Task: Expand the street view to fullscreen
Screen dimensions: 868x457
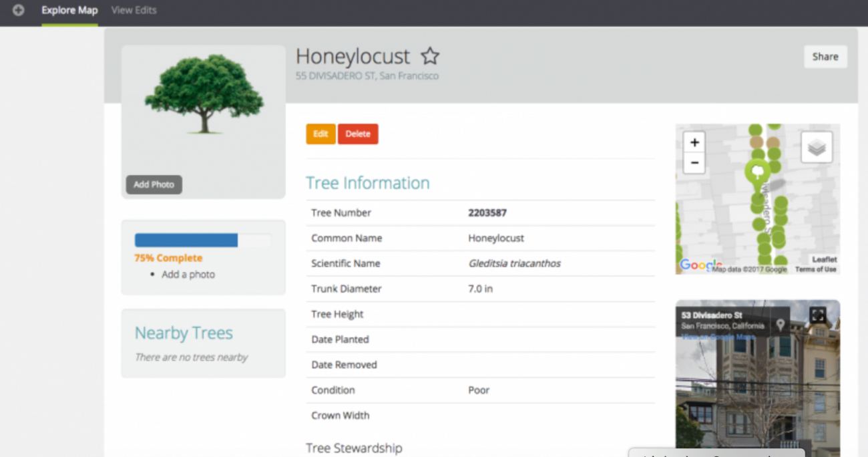Action: point(818,315)
